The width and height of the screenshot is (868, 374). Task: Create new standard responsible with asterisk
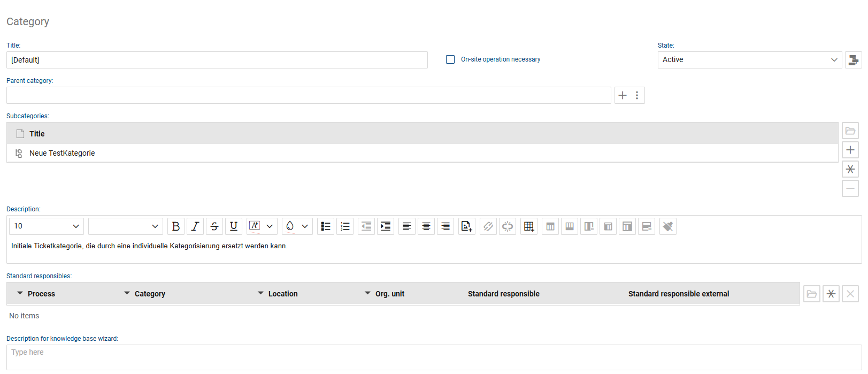pos(831,294)
